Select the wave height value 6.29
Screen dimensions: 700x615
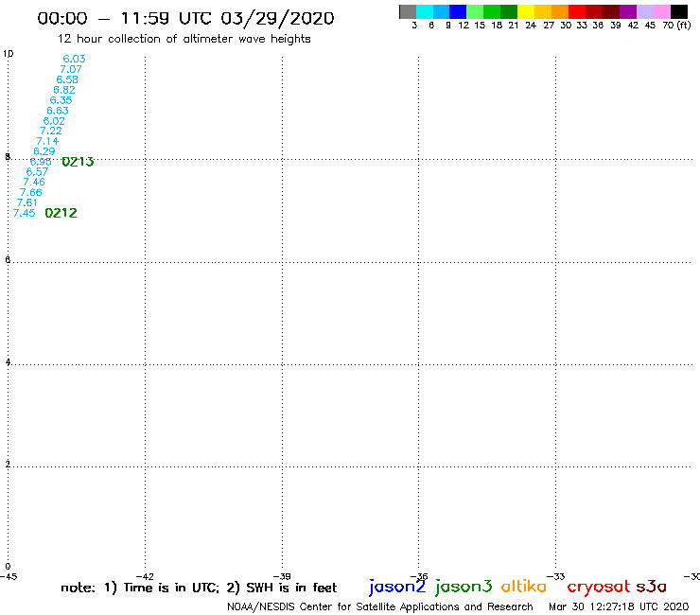coord(44,151)
